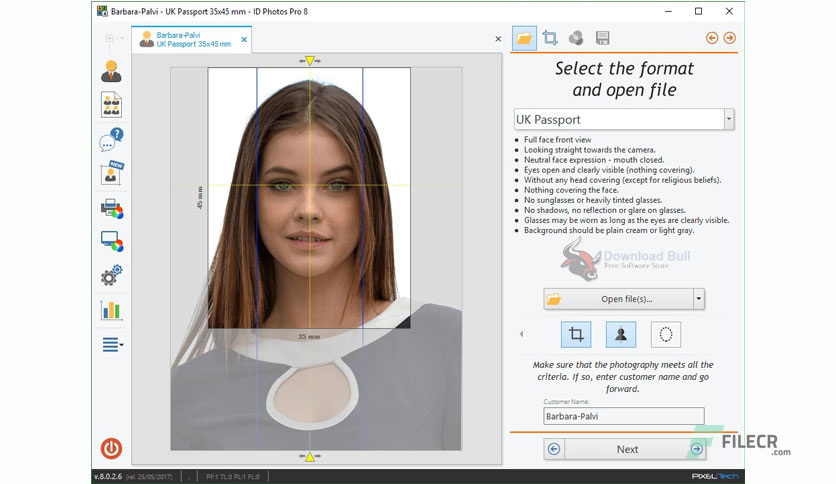836x484 pixels.
Task: Click the Open file(s)... button
Action: [x=618, y=299]
